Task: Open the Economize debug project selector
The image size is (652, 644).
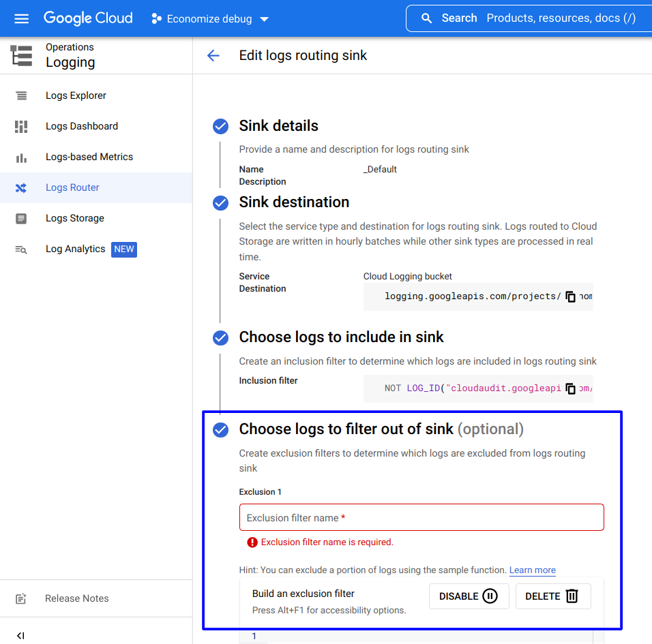Action: (210, 18)
